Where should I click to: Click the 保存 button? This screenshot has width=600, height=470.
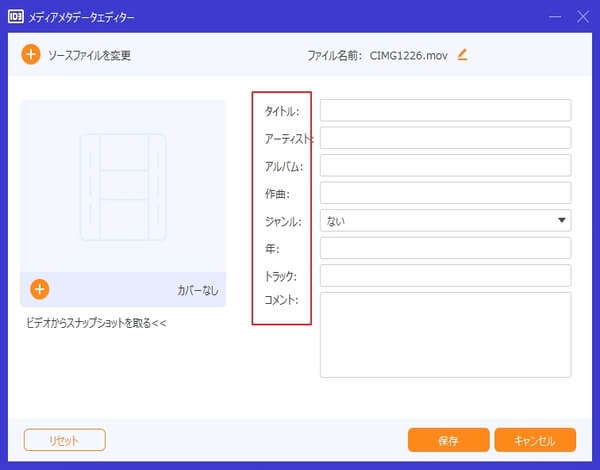448,440
